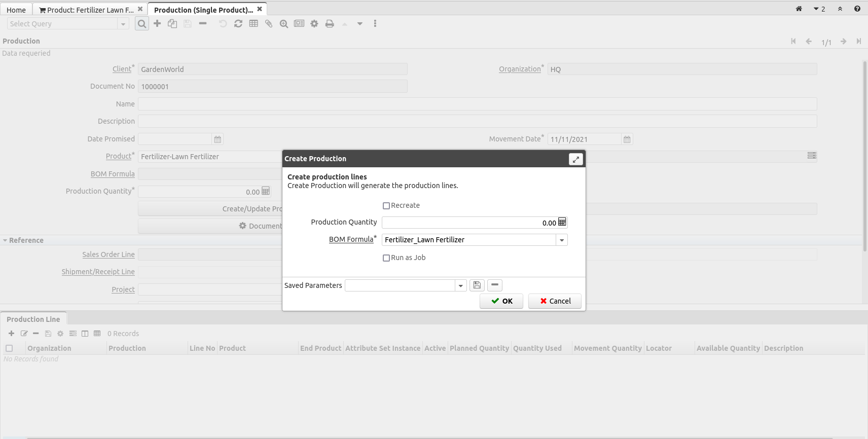Enable the Recreate checkbox
The height and width of the screenshot is (439, 868).
pyautogui.click(x=386, y=206)
